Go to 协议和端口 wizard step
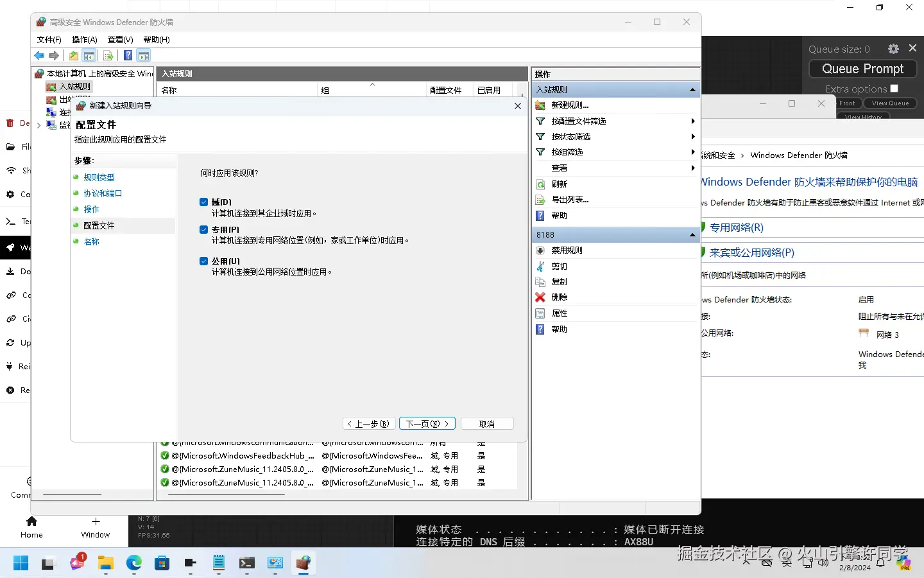 (103, 194)
